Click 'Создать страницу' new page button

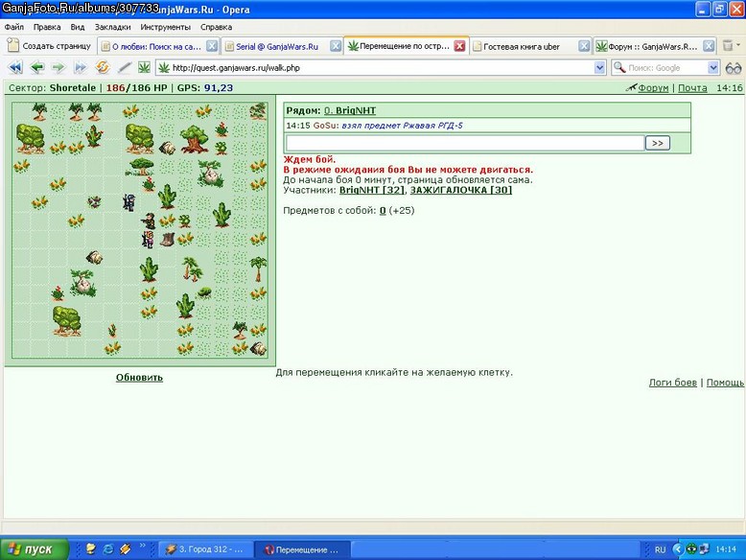click(x=50, y=46)
